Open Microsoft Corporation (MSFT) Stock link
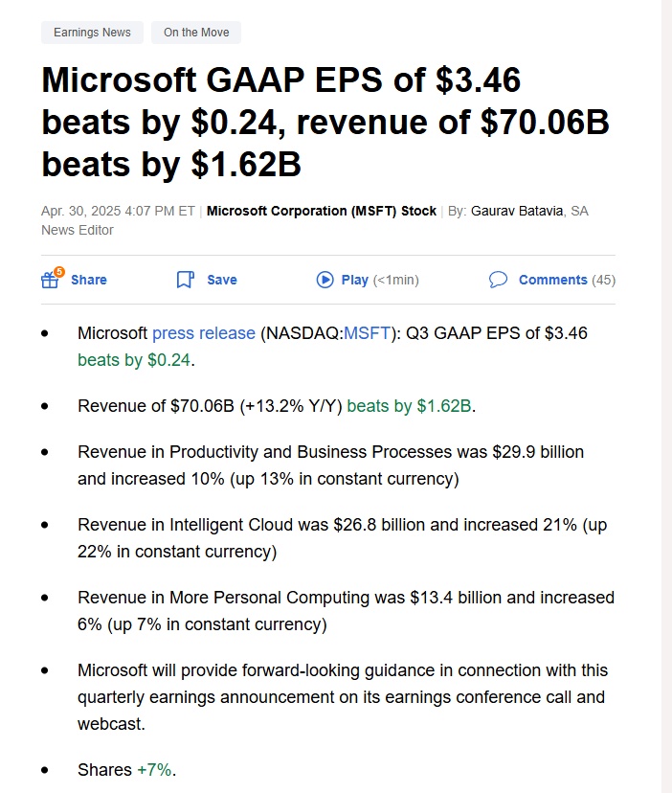Image resolution: width=672 pixels, height=793 pixels. (x=321, y=211)
